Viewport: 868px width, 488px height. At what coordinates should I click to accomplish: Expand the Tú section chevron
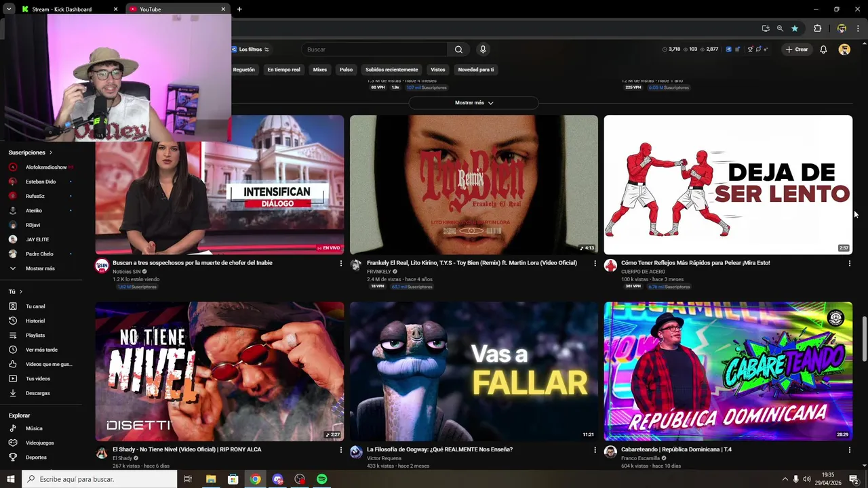click(x=20, y=291)
